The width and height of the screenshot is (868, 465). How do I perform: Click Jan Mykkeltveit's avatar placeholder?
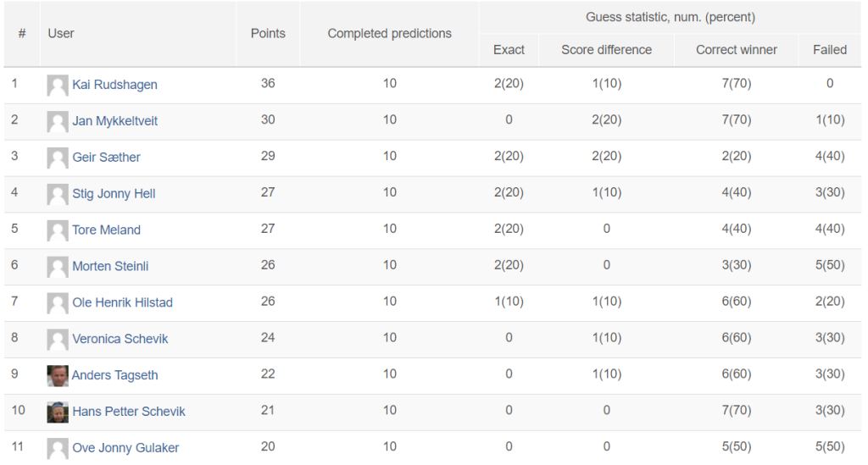click(x=58, y=122)
